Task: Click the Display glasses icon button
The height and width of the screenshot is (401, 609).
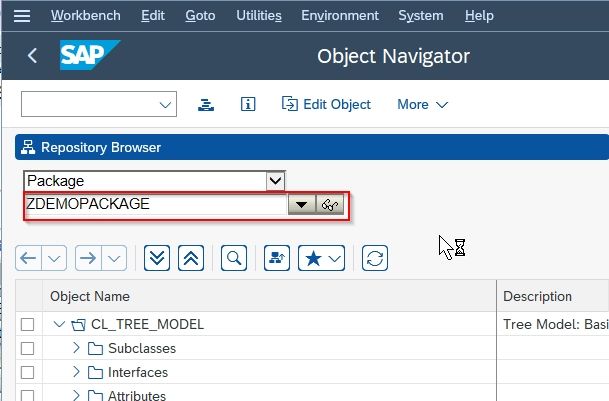Action: [330, 204]
